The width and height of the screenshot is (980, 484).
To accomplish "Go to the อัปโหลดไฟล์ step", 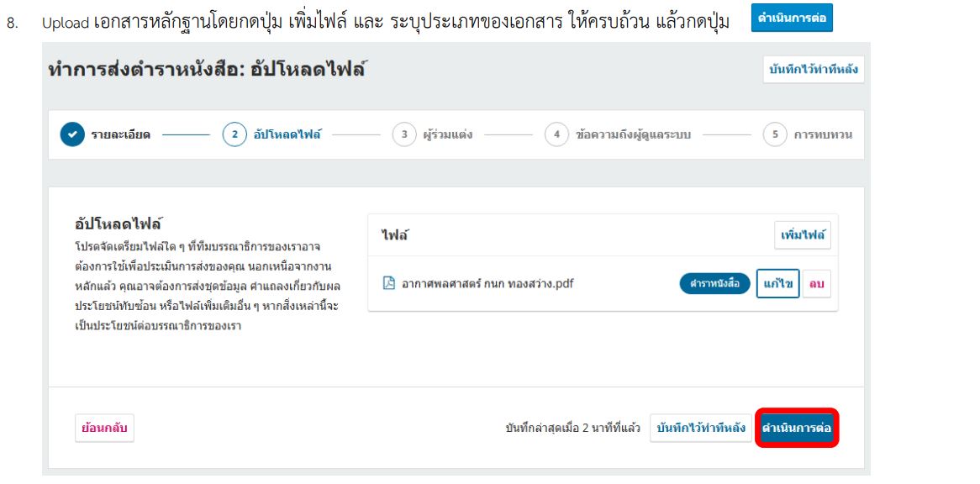I will tap(287, 134).
